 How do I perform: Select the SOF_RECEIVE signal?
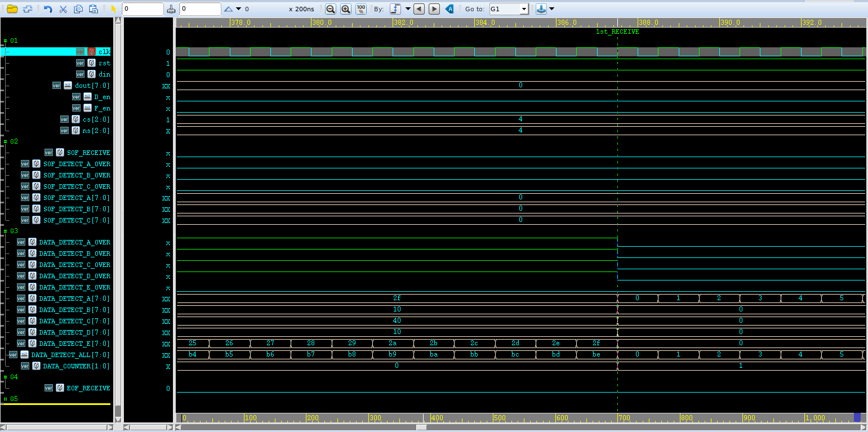88,153
